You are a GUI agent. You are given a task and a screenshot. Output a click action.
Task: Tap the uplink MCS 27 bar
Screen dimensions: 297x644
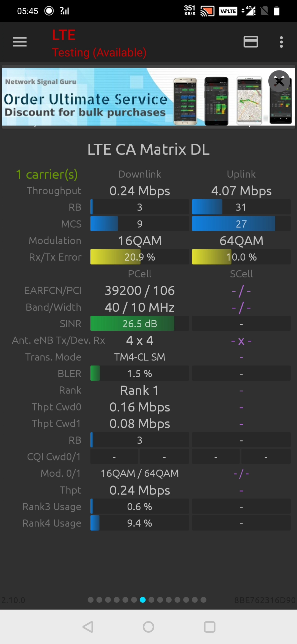coord(241,224)
